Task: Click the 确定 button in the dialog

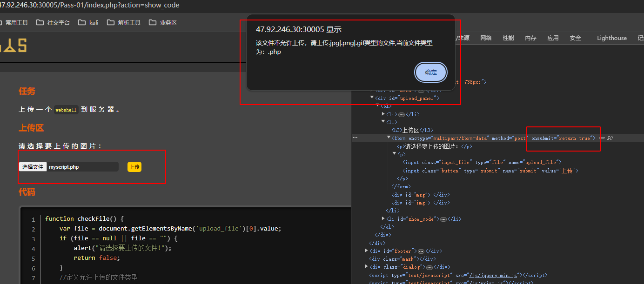Action: [x=430, y=73]
